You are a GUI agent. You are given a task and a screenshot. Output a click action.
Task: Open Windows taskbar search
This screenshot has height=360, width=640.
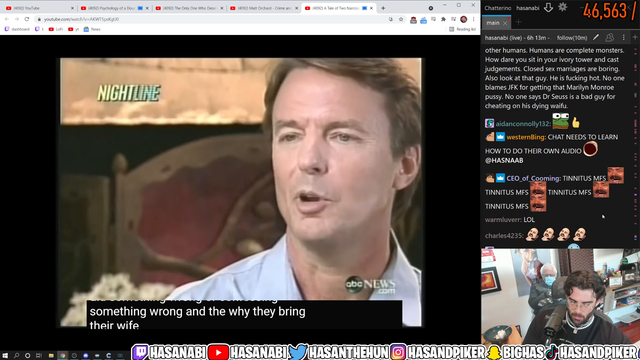click(16, 356)
